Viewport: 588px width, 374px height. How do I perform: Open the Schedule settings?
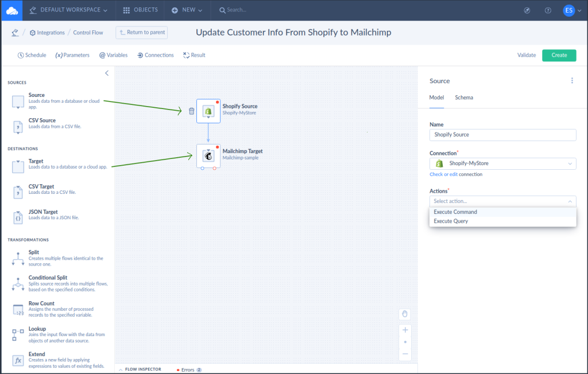[32, 55]
